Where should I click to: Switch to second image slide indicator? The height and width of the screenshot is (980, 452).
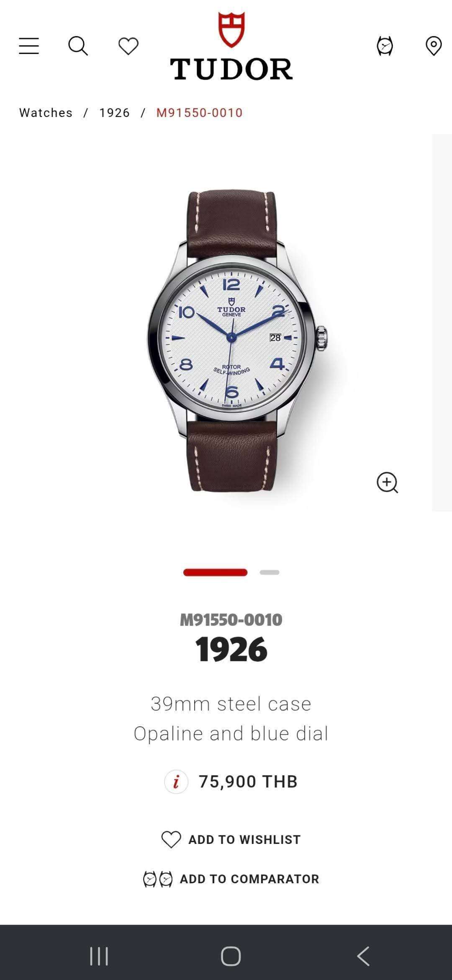click(x=270, y=572)
